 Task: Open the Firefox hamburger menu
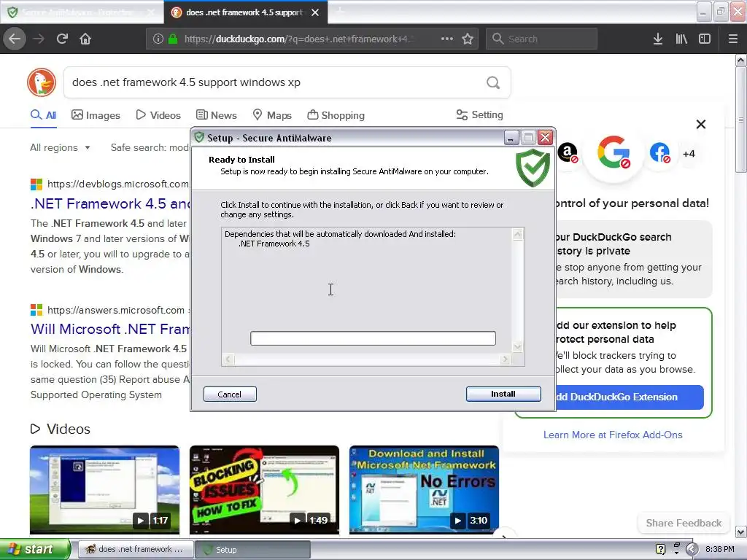point(732,39)
